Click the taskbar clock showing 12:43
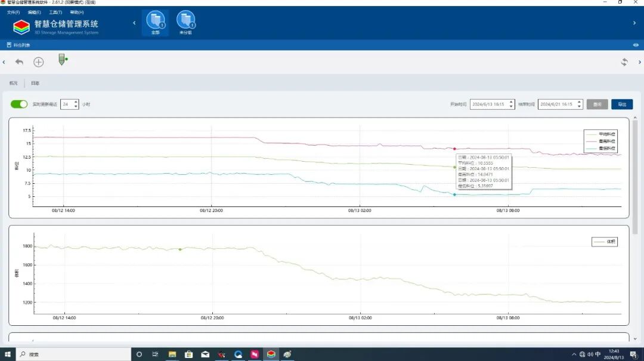 (614, 354)
